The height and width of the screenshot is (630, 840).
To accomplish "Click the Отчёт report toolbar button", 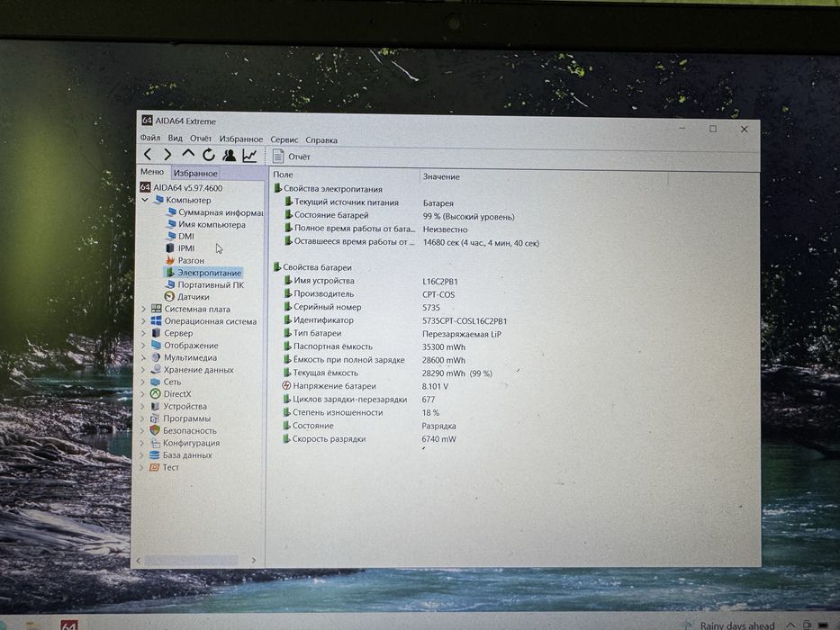I will (292, 157).
